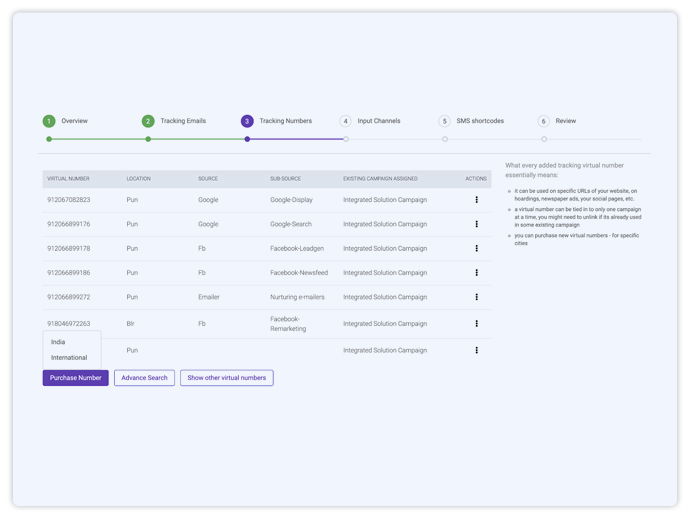Jump to step 5 SMS shortcodes
Screen dimensions: 689x517
click(471, 121)
